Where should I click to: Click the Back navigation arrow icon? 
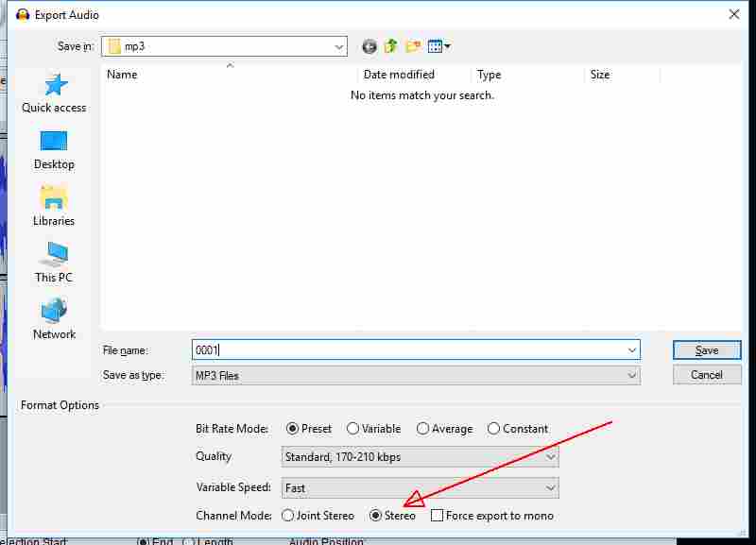[369, 46]
